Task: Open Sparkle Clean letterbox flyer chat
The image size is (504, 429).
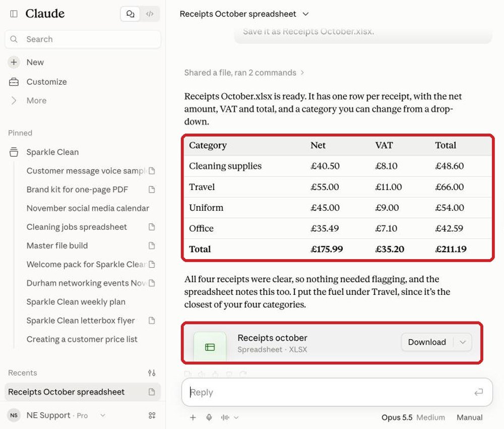Action: tap(81, 320)
